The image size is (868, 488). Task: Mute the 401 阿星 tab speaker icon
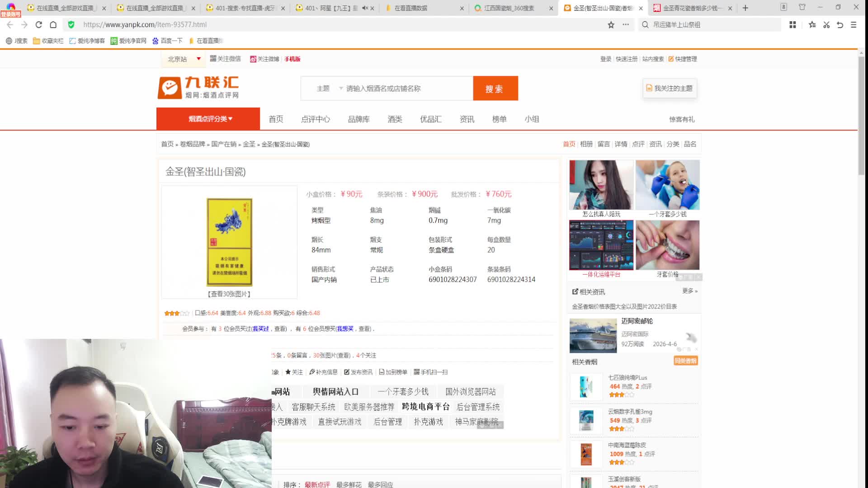pyautogui.click(x=365, y=8)
